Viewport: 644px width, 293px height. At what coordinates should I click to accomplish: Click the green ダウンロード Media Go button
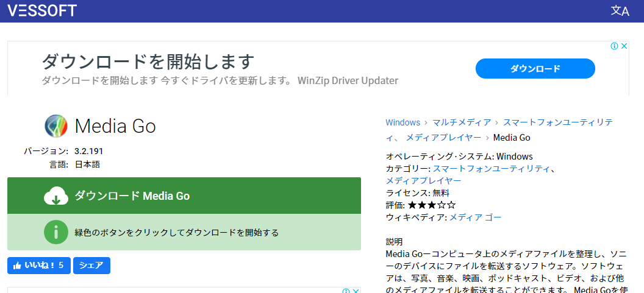(184, 196)
